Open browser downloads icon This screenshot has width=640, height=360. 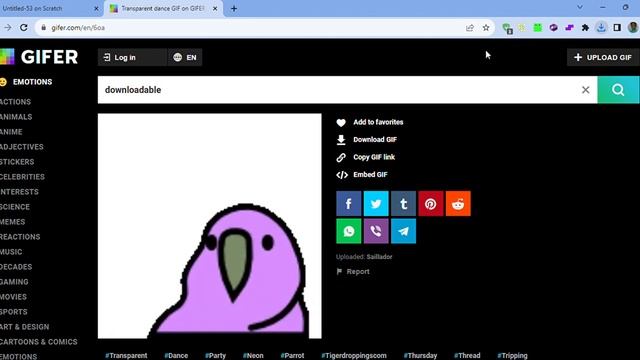(x=601, y=28)
